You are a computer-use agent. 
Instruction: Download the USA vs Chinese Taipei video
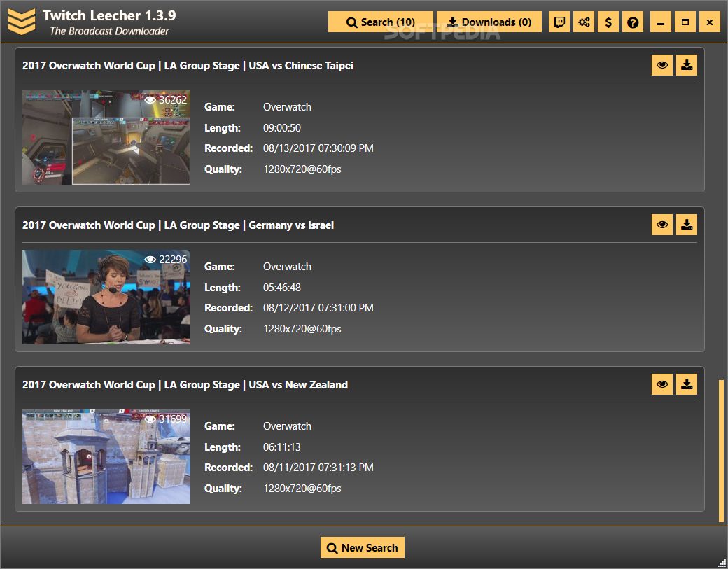[x=687, y=66]
